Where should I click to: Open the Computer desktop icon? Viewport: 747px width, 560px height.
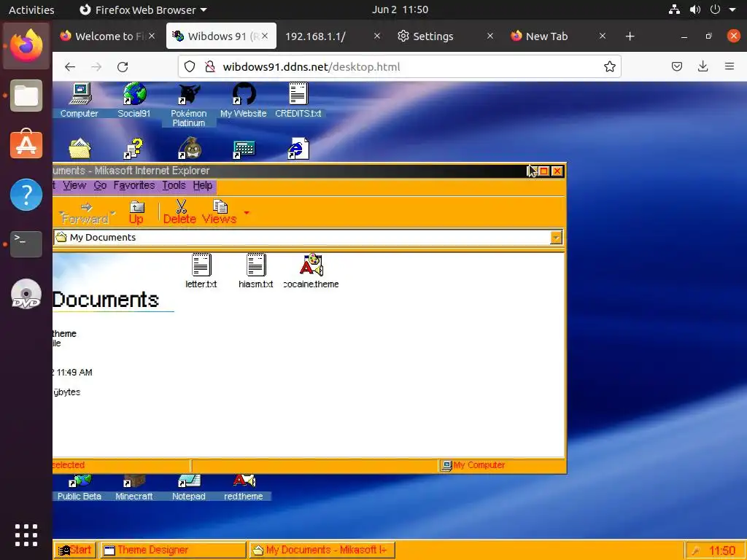pyautogui.click(x=79, y=100)
